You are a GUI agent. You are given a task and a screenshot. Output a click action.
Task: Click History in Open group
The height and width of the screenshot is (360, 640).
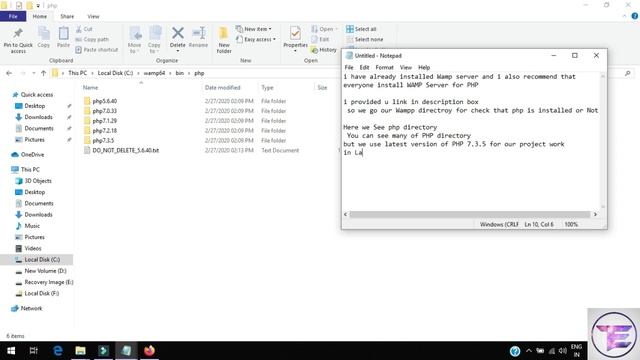coord(324,50)
